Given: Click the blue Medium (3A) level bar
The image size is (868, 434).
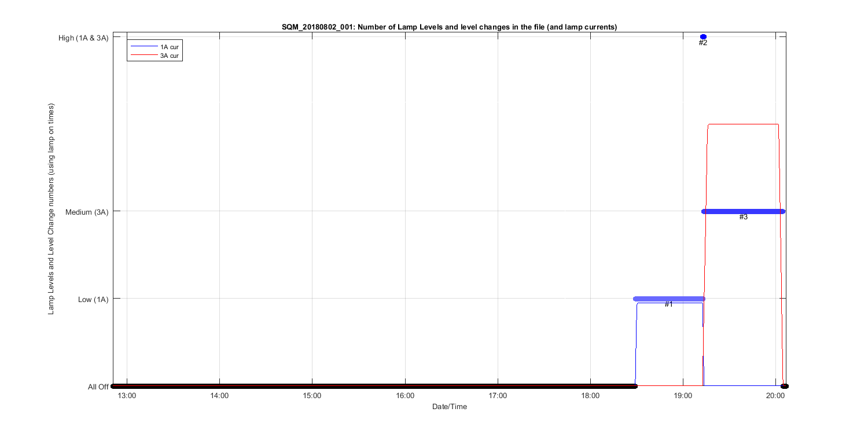Looking at the screenshot, I should click(x=744, y=211).
